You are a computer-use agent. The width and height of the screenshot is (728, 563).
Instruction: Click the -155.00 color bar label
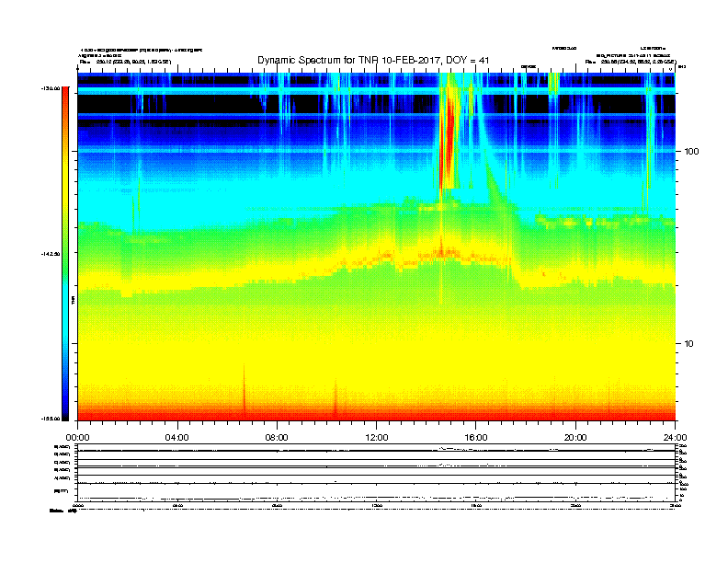(51, 419)
